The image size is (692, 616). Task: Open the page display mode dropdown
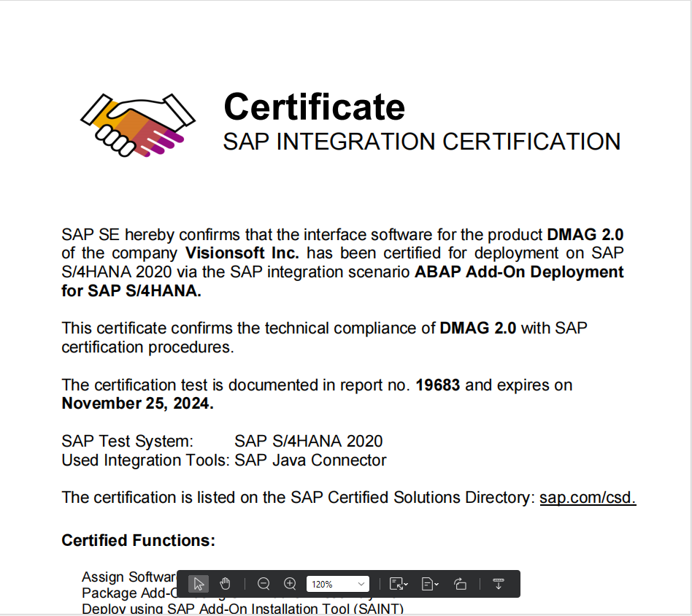pyautogui.click(x=430, y=584)
